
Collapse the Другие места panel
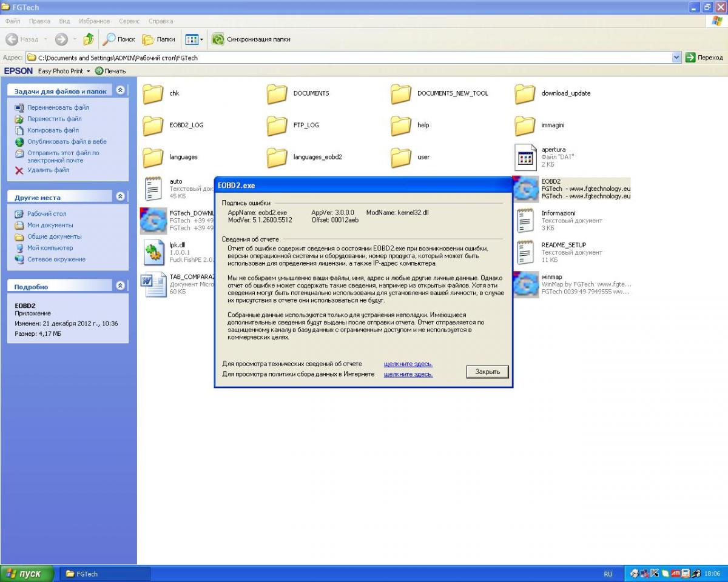[120, 196]
